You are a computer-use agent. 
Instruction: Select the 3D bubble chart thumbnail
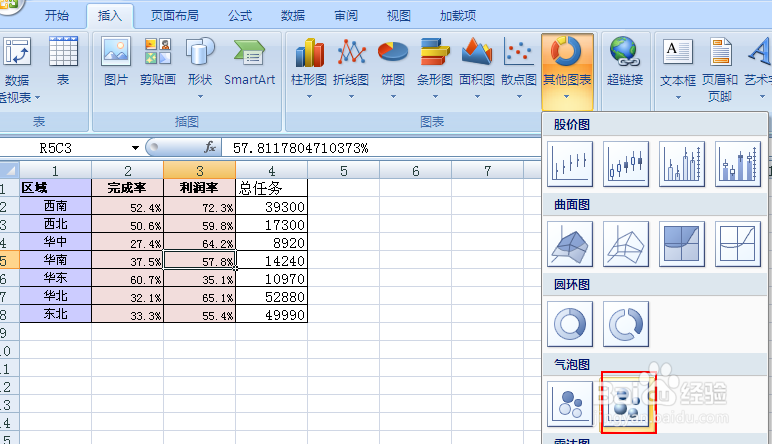(626, 402)
